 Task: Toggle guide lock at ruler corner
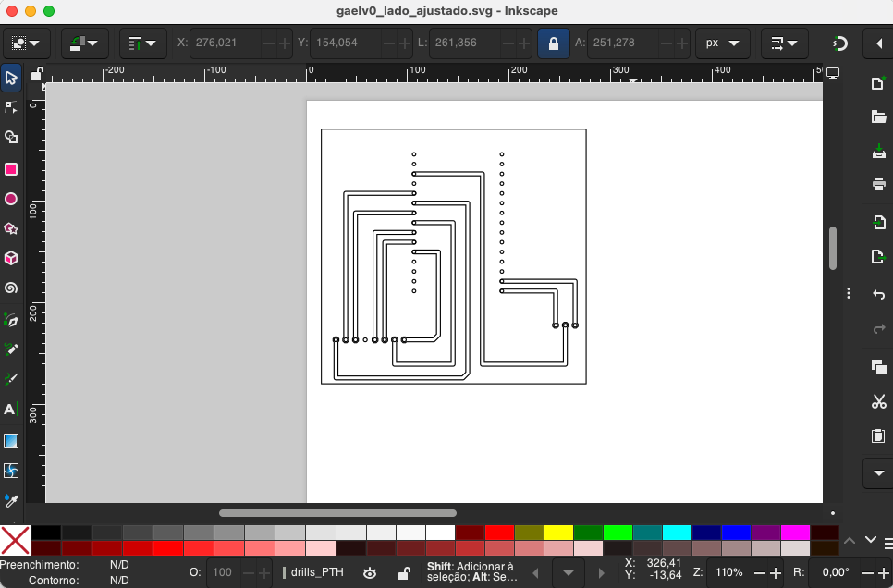click(x=36, y=74)
